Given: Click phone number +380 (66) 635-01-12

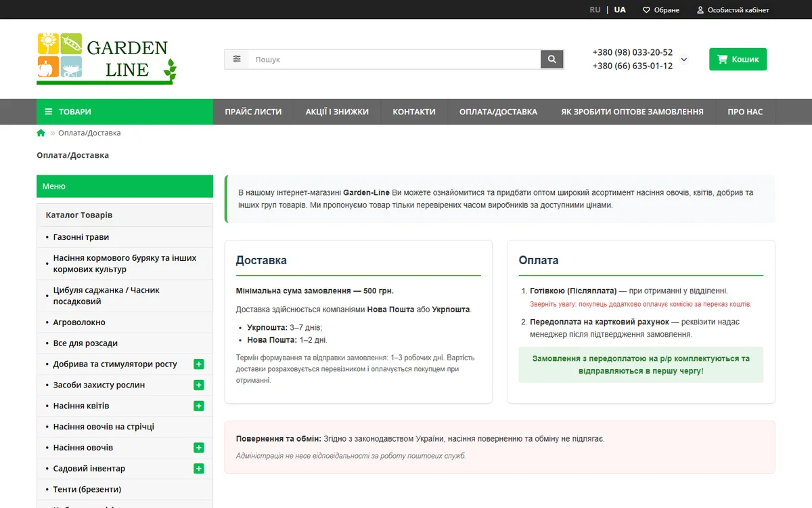Looking at the screenshot, I should (x=632, y=66).
